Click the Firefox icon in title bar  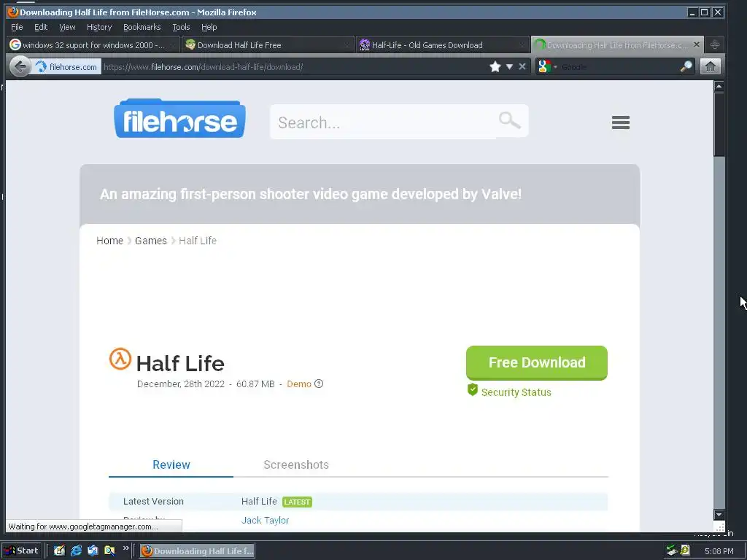[x=13, y=12]
